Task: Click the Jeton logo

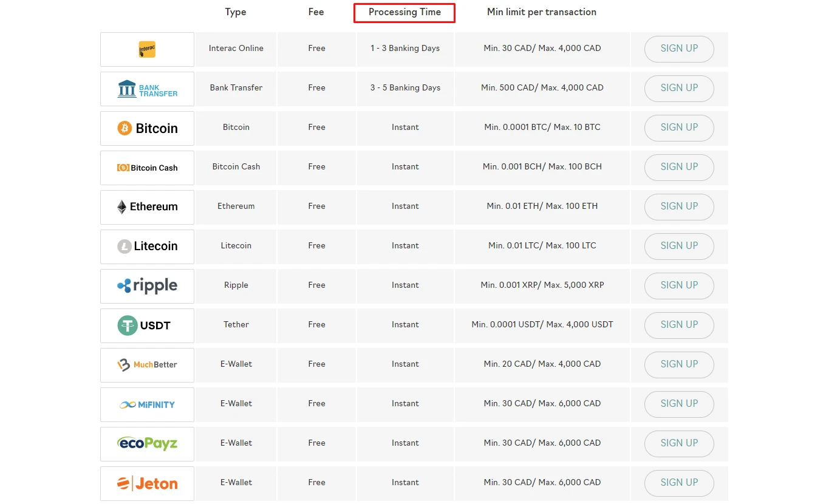Action: click(x=147, y=483)
